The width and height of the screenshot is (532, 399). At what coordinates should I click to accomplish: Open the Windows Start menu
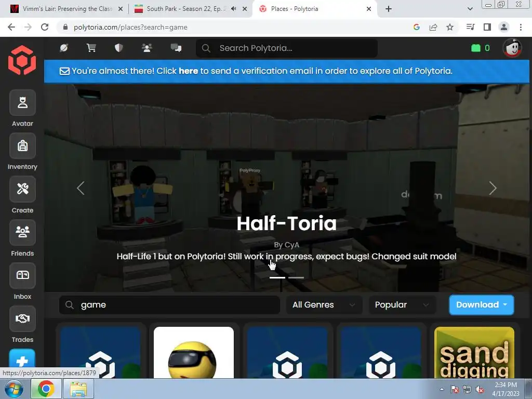pos(14,389)
